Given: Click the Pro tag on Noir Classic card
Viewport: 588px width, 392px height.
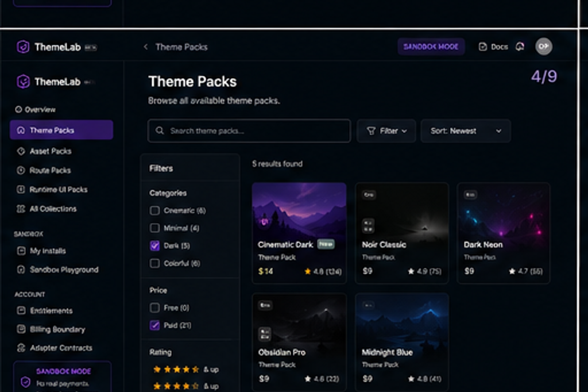Looking at the screenshot, I should coord(369,194).
